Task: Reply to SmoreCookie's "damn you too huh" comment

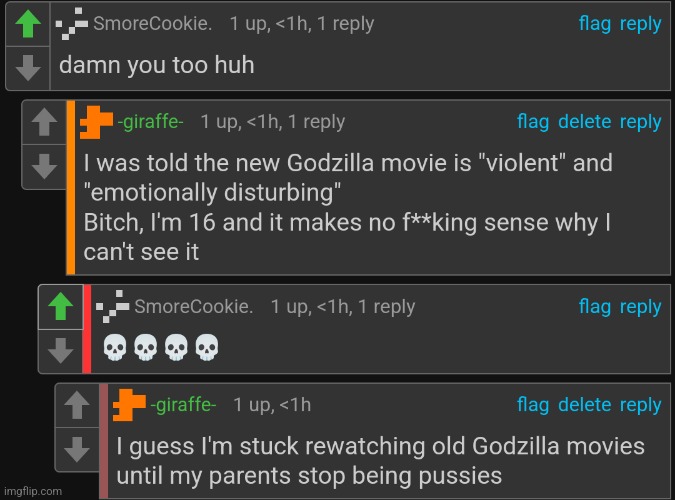Action: pos(640,24)
